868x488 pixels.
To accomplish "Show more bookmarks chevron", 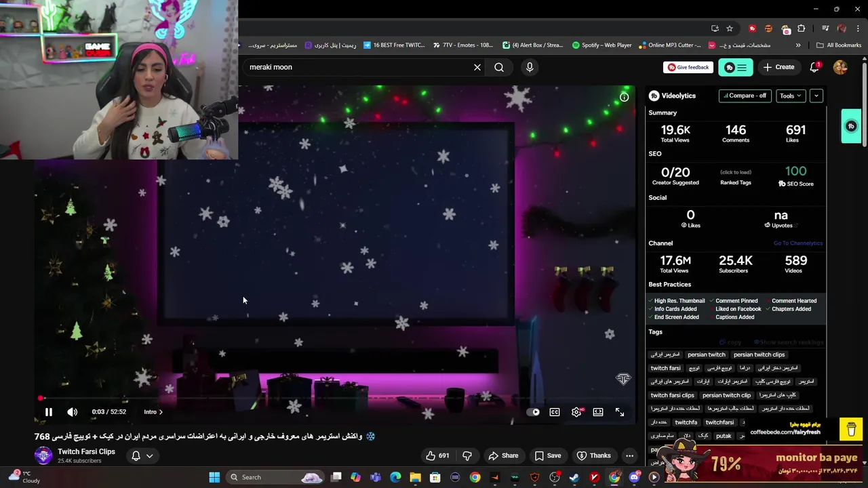I will 798,45.
